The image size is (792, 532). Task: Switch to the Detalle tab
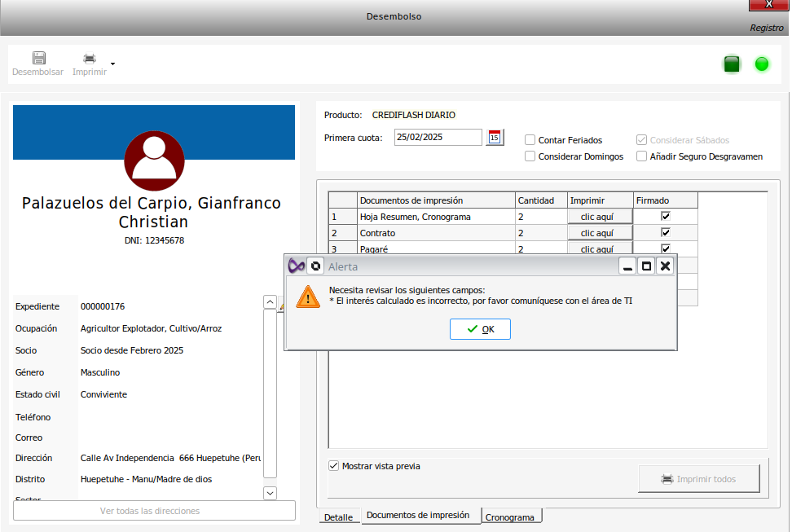pos(338,517)
